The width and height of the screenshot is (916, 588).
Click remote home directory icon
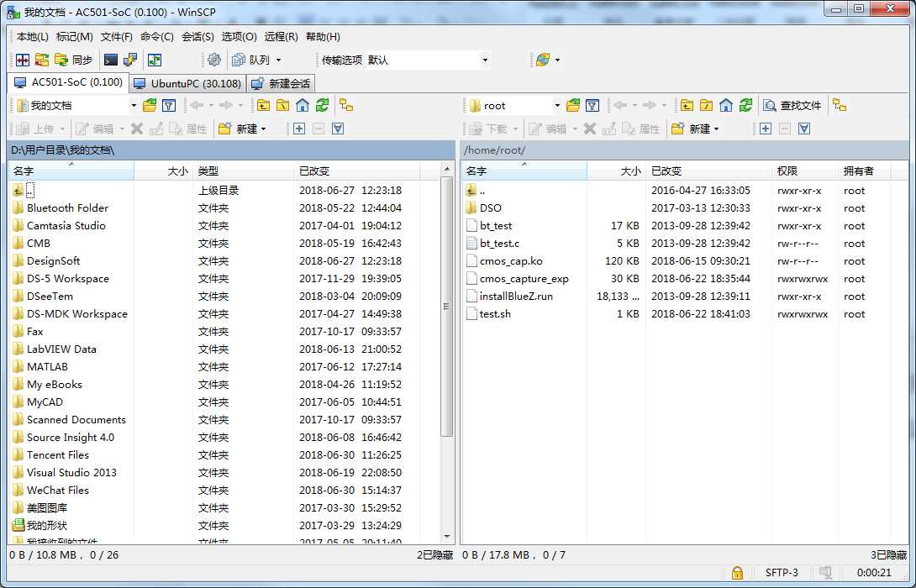click(x=725, y=105)
